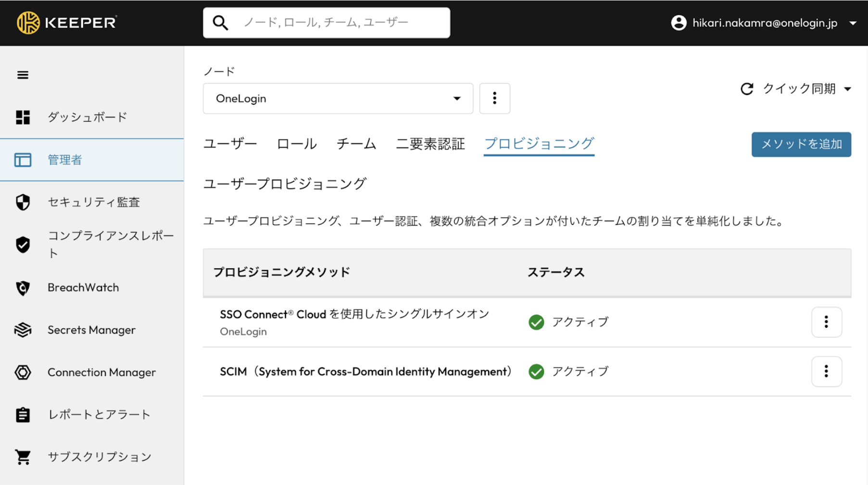
Task: Click the Secrets Manager layers icon
Action: click(23, 330)
